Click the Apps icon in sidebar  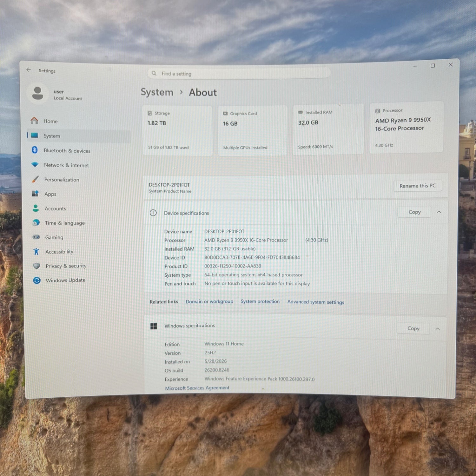35,194
